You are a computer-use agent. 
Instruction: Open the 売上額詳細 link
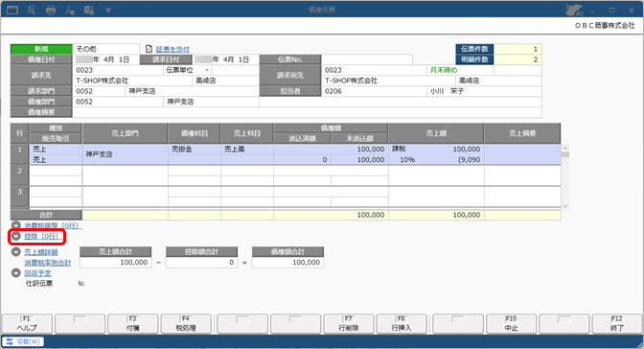(41, 252)
